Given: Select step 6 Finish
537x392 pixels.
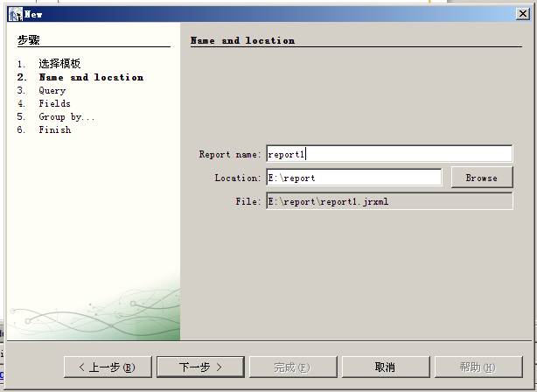Looking at the screenshot, I should coord(55,129).
